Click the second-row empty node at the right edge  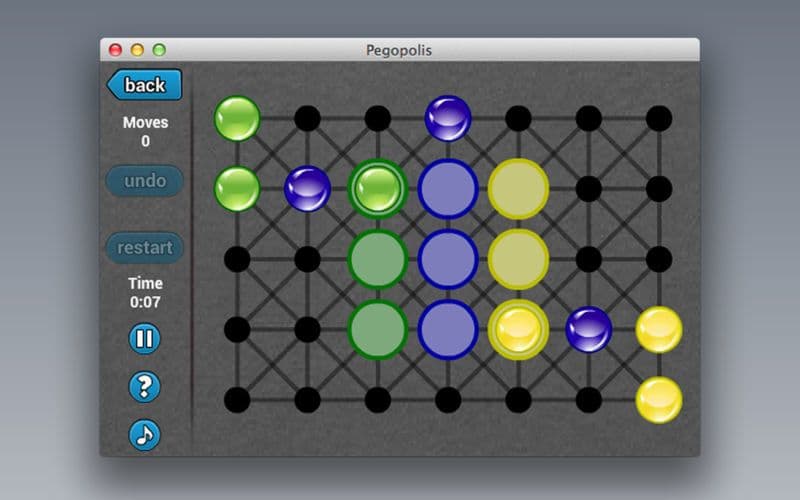pos(659,189)
